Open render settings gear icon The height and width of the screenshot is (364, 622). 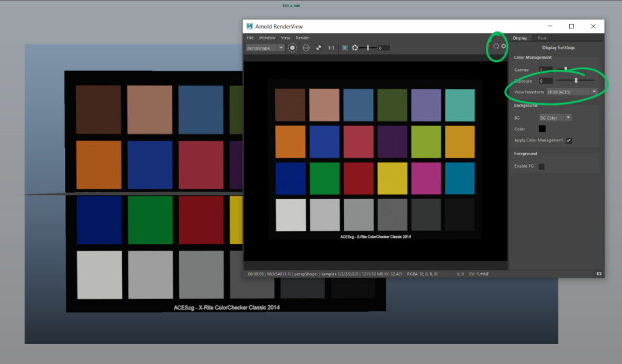[x=504, y=46]
